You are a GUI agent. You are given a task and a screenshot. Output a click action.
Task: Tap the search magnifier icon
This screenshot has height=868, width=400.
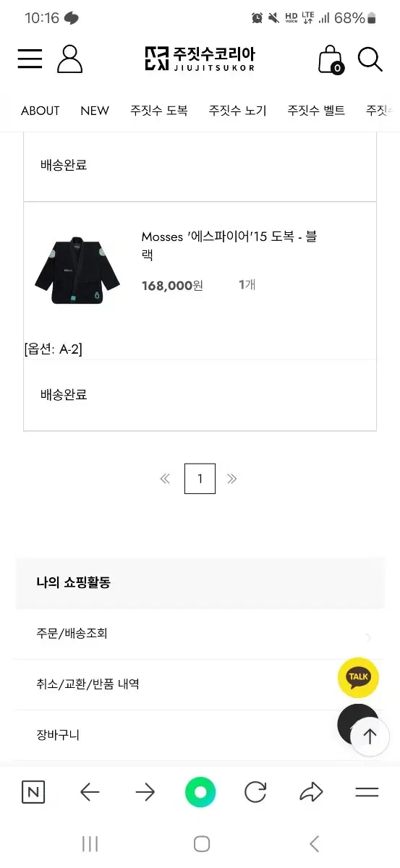click(370, 59)
